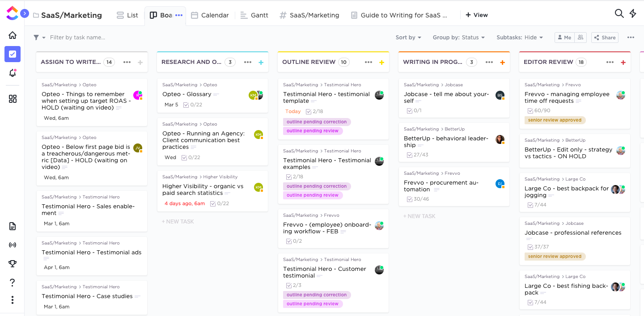Image resolution: width=644 pixels, height=316 pixels.
Task: Toggle Me filter button
Action: click(564, 38)
